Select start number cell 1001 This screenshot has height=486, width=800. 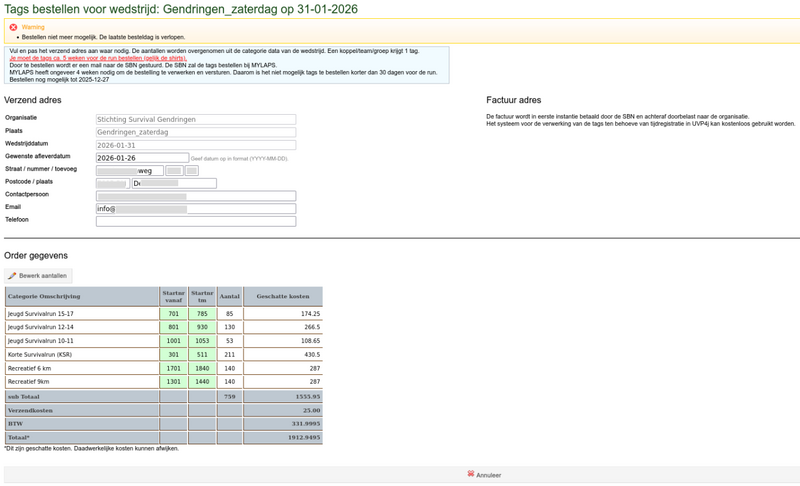point(173,341)
